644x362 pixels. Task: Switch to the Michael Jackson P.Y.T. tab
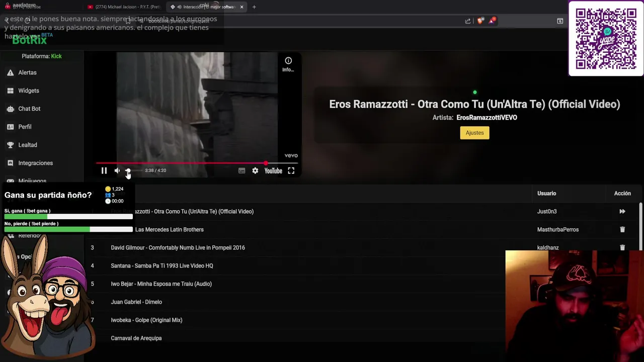[124, 7]
